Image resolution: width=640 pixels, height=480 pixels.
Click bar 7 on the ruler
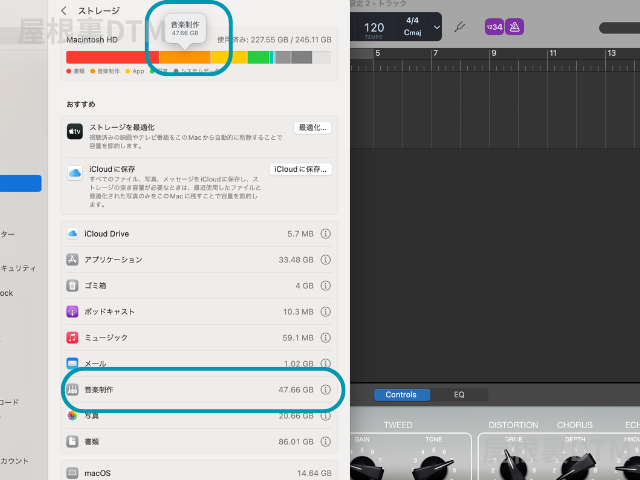pyautogui.click(x=436, y=53)
